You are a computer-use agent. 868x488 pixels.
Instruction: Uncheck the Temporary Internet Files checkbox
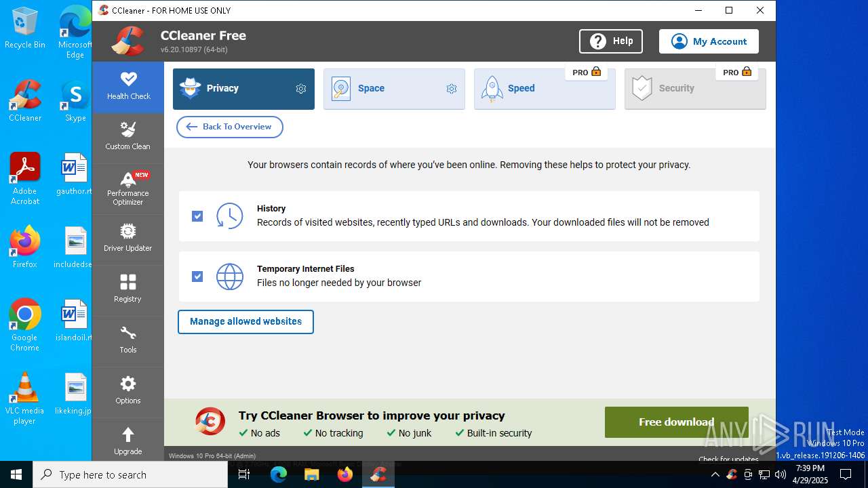(197, 277)
